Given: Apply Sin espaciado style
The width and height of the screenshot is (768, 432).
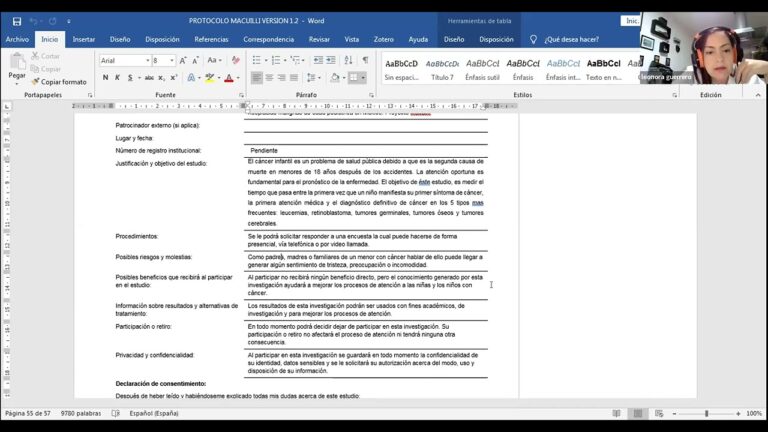Looking at the screenshot, I should (x=402, y=70).
